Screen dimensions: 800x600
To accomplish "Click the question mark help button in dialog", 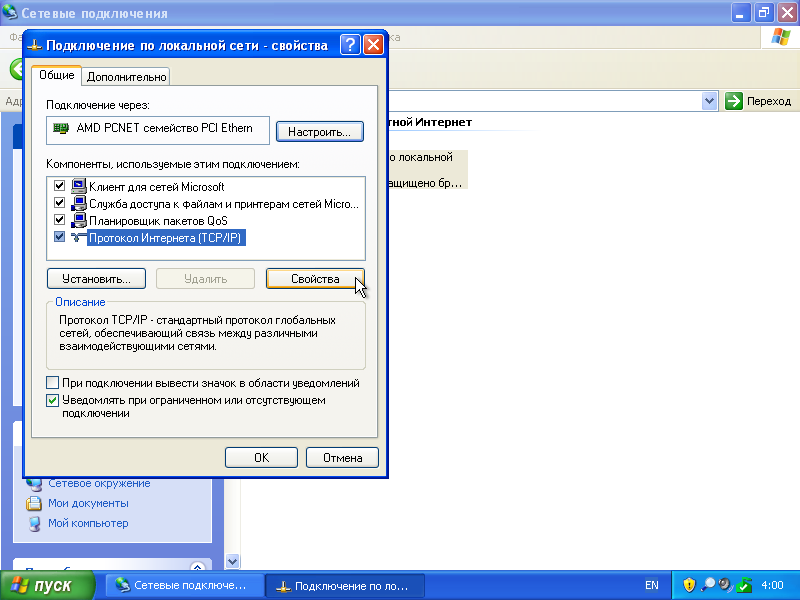I will point(350,45).
